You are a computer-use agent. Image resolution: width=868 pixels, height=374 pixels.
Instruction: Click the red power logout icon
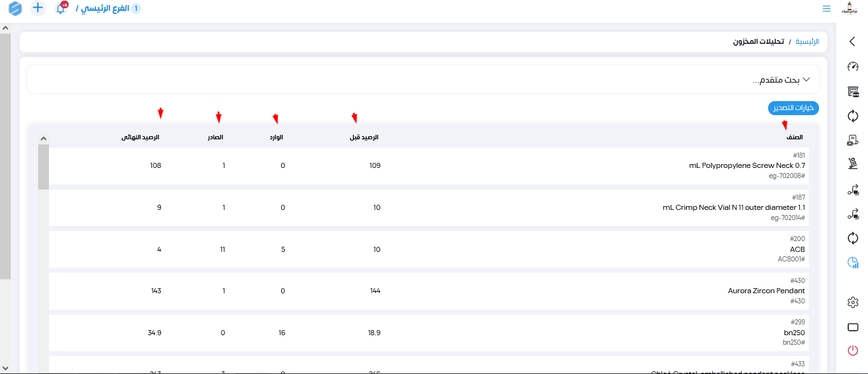(853, 350)
